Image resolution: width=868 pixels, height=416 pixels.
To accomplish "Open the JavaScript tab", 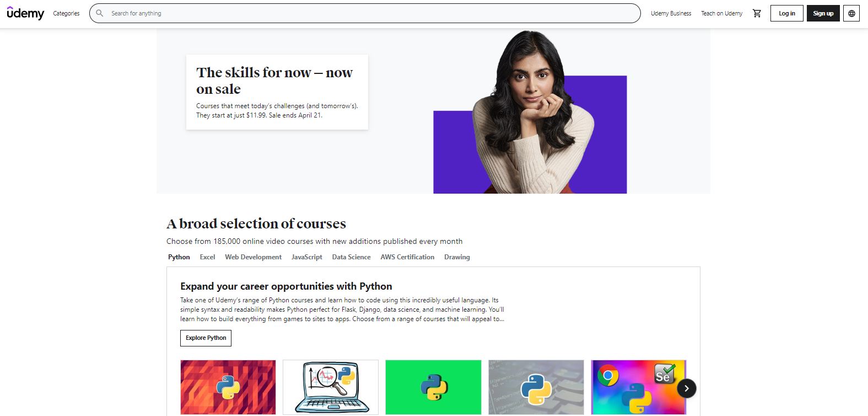I will click(x=306, y=257).
